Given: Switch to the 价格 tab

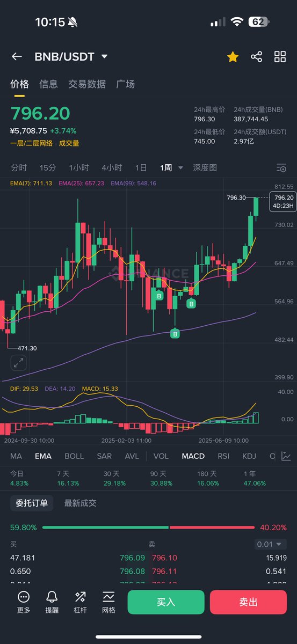Looking at the screenshot, I should (19, 84).
